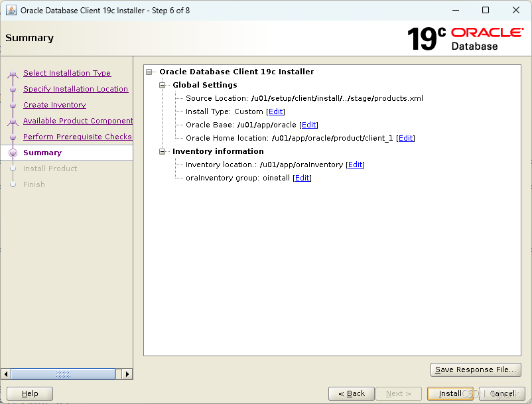Screen dimensions: 532x404
Task: Collapse the Global Settings tree node
Action: click(162, 85)
